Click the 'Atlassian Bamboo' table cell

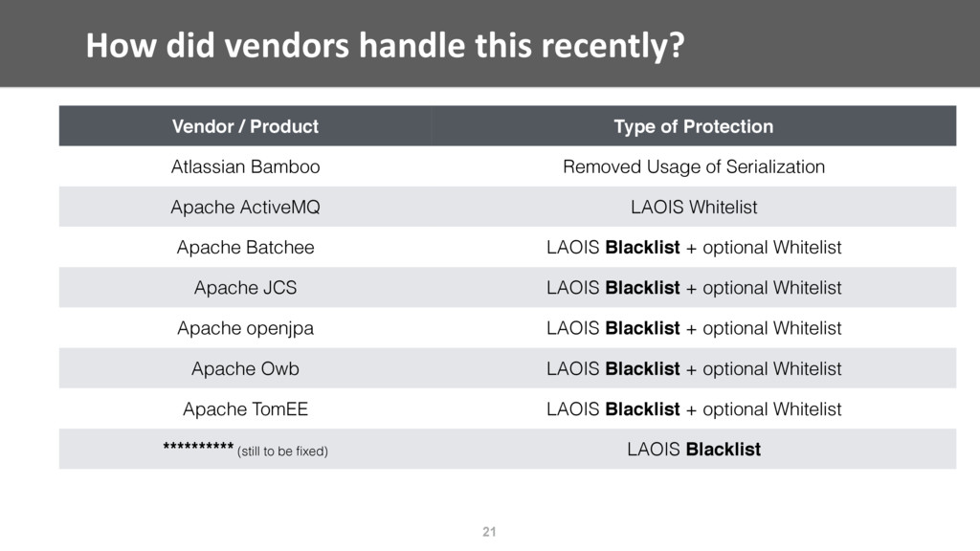point(245,166)
